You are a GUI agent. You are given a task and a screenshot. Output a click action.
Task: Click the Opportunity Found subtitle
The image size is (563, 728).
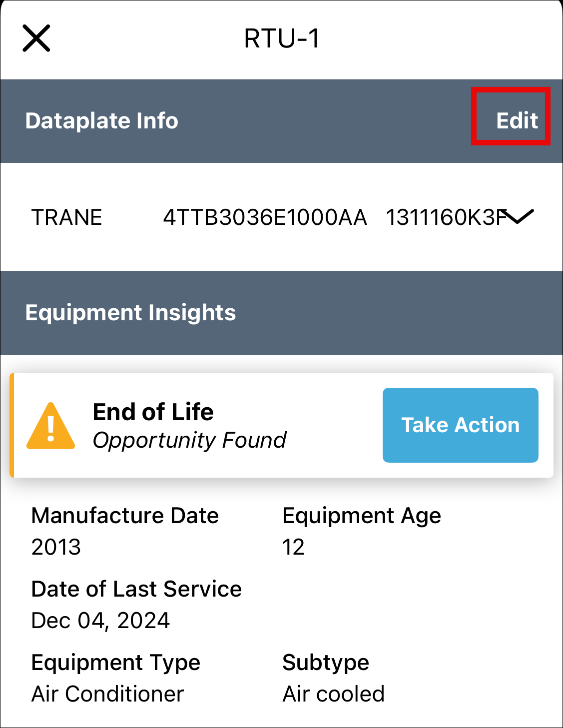189,440
